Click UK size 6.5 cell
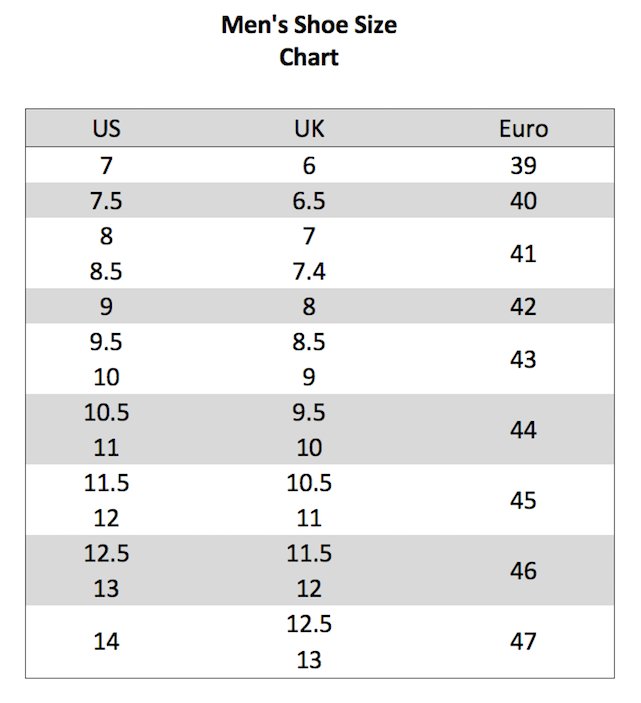The width and height of the screenshot is (641, 703). 309,201
